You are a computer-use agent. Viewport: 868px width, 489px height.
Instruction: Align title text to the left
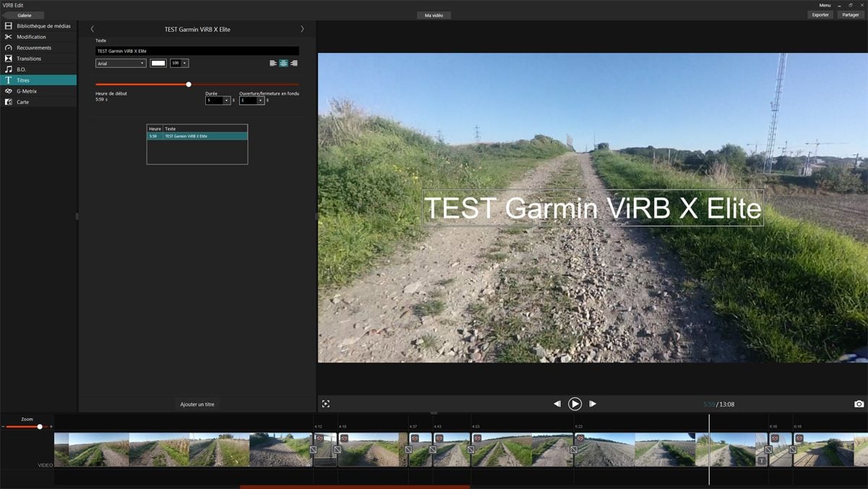pos(273,63)
